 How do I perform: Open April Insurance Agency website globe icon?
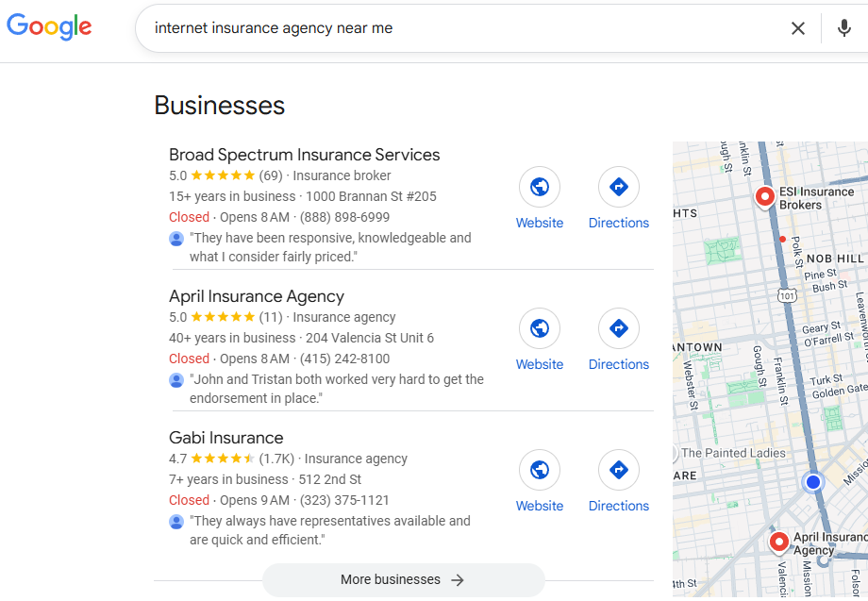[540, 329]
